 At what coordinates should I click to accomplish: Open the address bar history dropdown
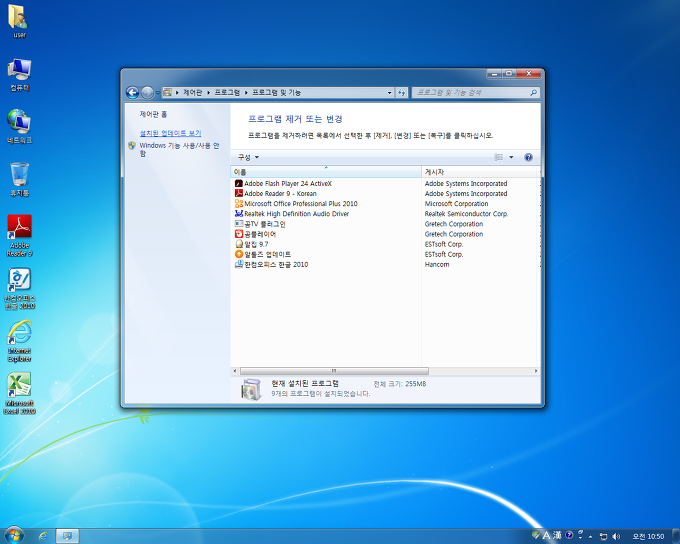pyautogui.click(x=389, y=92)
